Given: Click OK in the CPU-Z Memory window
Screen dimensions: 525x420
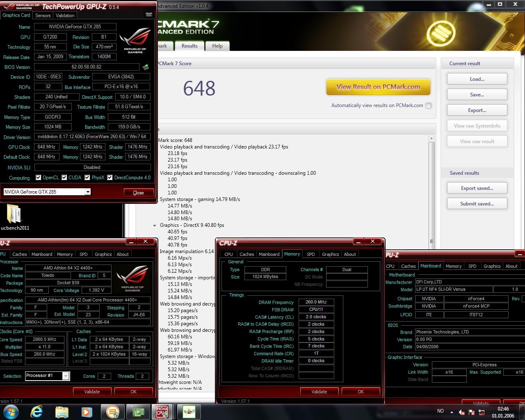Looking at the screenshot, I should click(361, 391).
